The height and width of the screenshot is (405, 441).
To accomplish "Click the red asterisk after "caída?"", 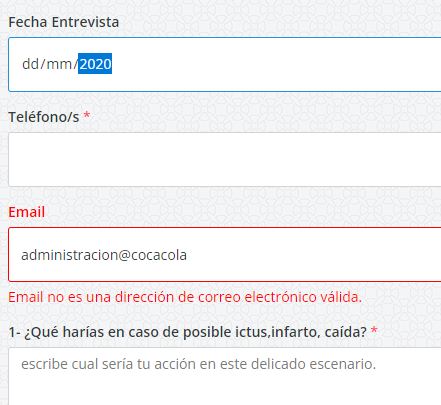I will (x=374, y=330).
